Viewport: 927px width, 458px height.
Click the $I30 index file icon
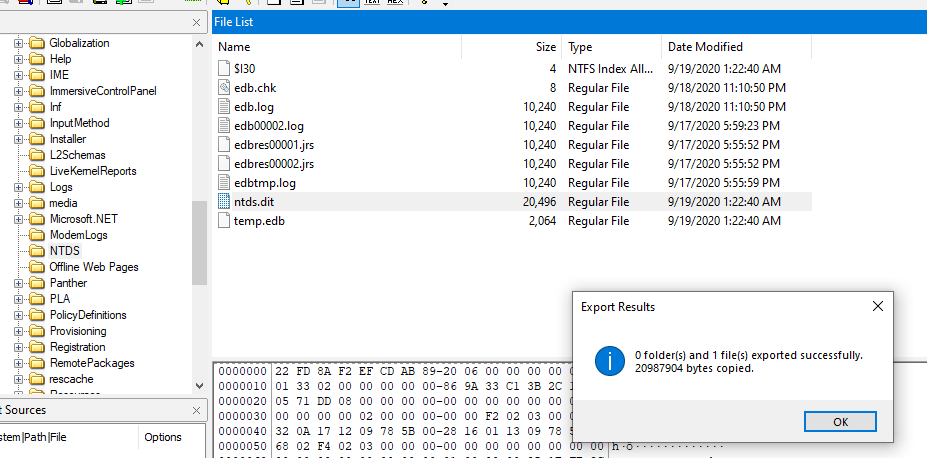pyautogui.click(x=224, y=69)
